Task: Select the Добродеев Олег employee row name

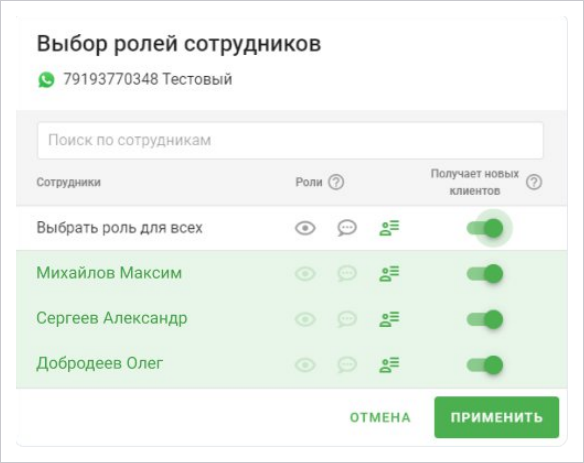Action: [100, 364]
